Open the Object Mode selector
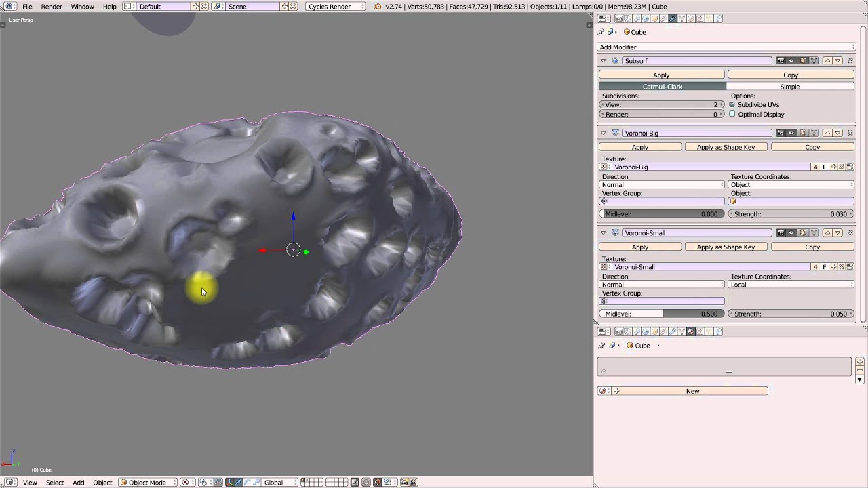 click(148, 483)
